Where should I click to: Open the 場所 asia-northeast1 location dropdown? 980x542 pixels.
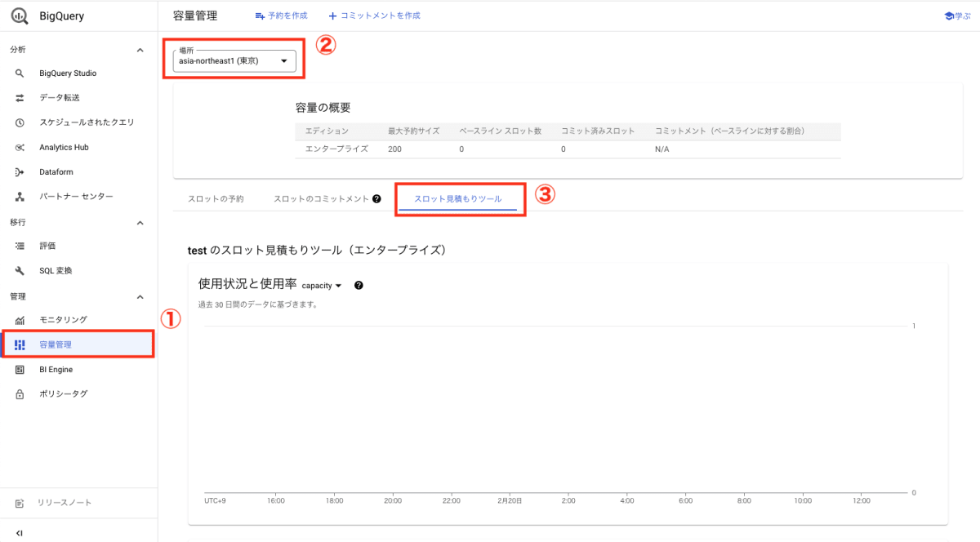[234, 60]
